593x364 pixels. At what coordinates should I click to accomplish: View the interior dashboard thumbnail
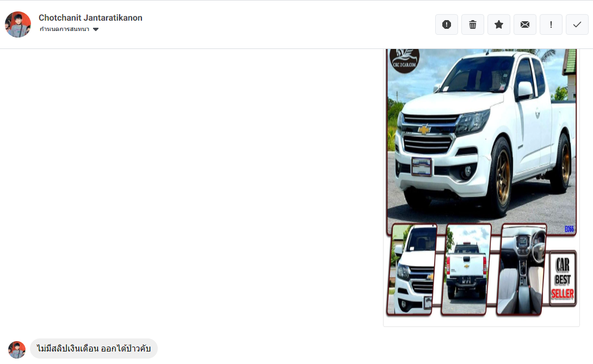(x=521, y=269)
